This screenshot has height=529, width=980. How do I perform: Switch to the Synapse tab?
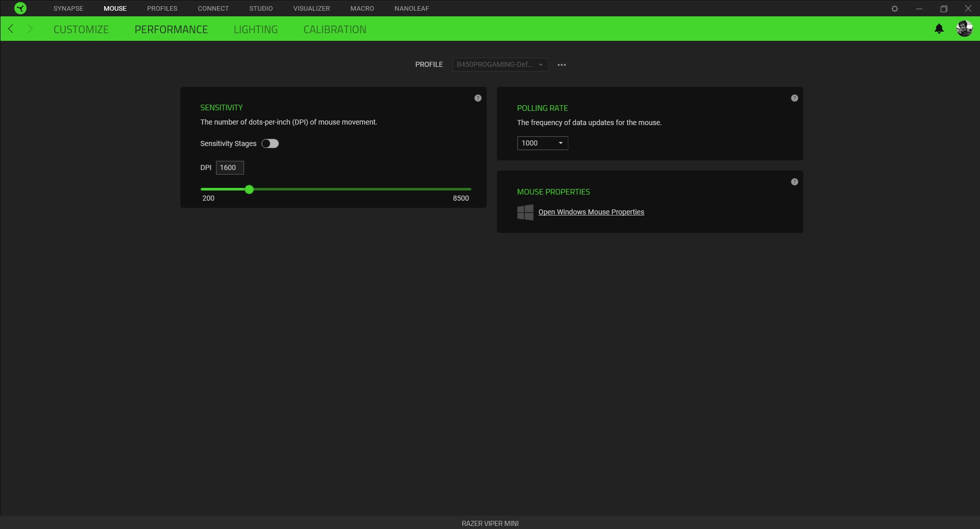click(68, 9)
